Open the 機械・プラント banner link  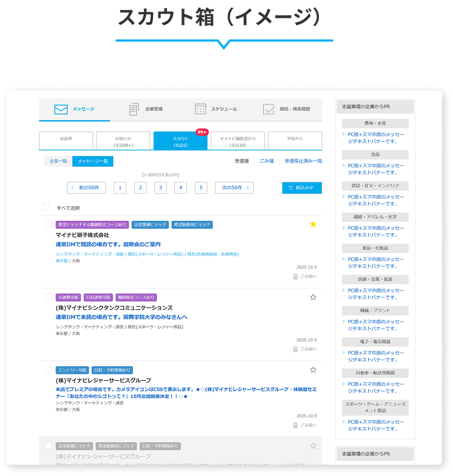click(376, 325)
